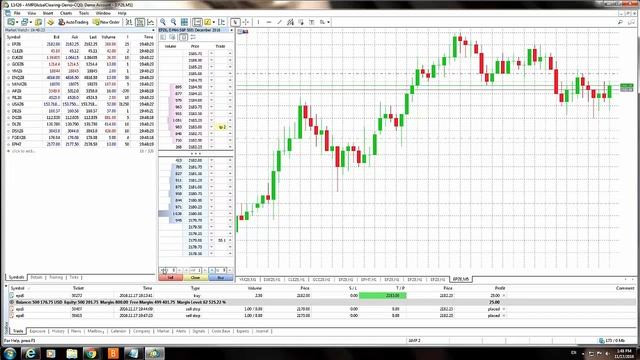This screenshot has height=360, width=640.
Task: Select the horizontal line tool
Action: [x=269, y=22]
